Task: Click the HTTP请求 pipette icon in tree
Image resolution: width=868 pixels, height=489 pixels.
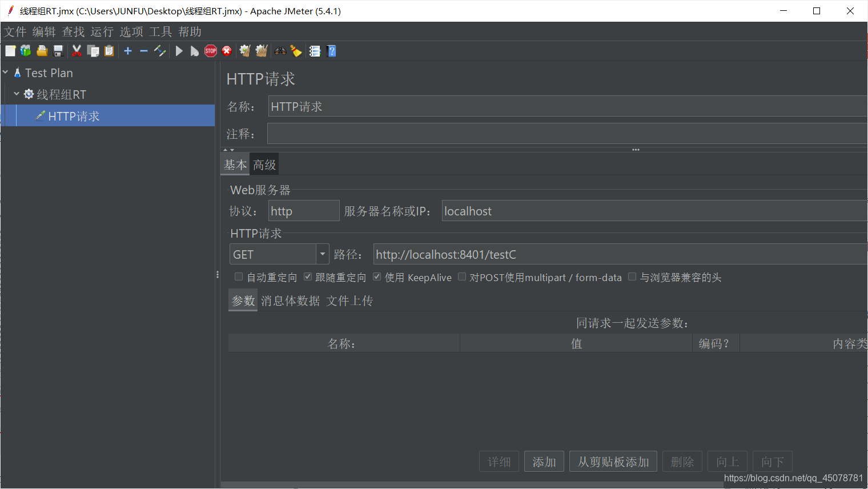Action: tap(40, 115)
